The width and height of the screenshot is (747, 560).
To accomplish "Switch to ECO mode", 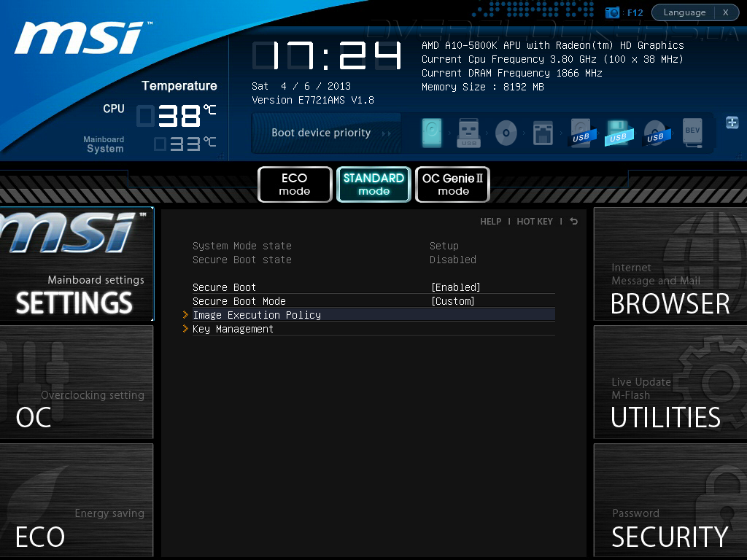I will (x=295, y=184).
